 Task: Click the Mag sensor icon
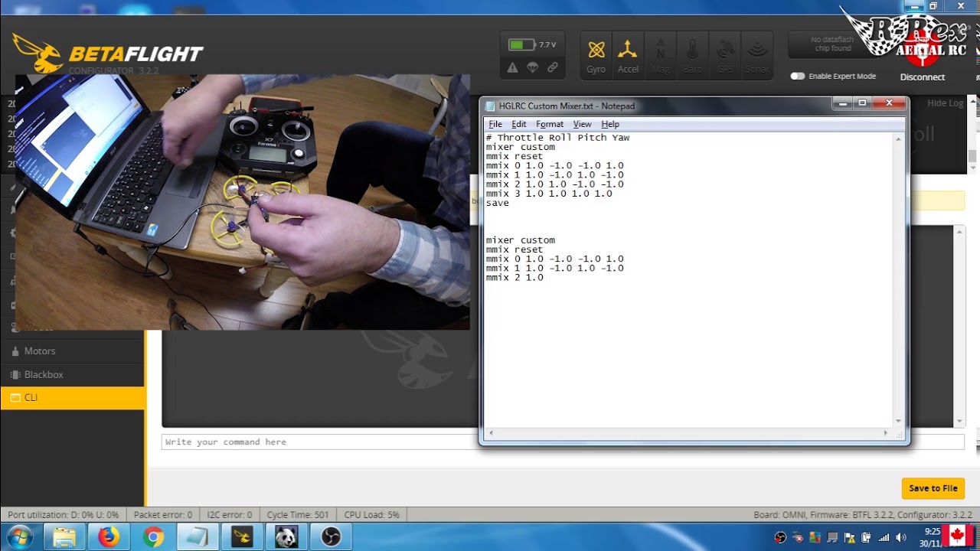[661, 56]
